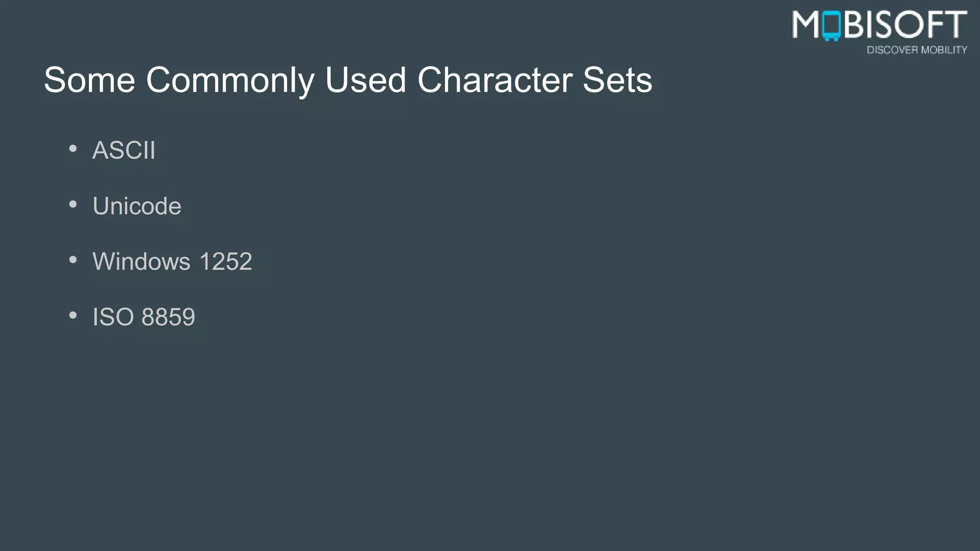Select the DISCOVER MOBILITY tagline
The height and width of the screenshot is (551, 980).
(x=917, y=50)
